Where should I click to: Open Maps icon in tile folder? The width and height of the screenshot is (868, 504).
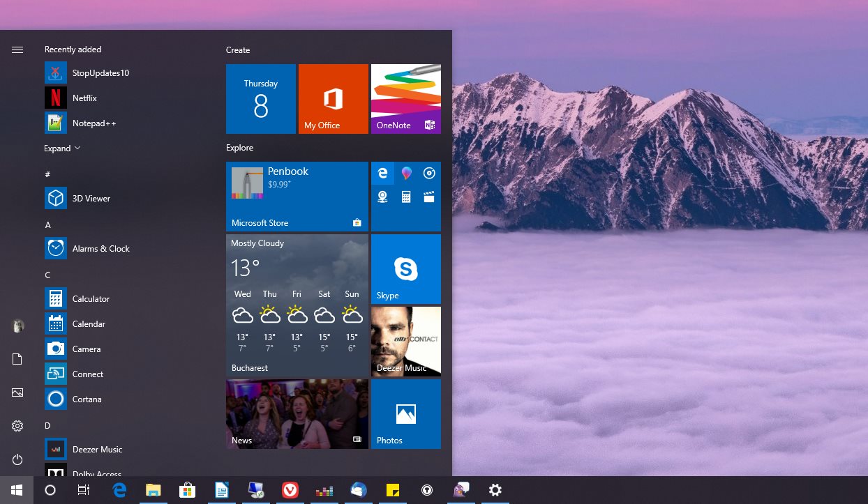382,197
